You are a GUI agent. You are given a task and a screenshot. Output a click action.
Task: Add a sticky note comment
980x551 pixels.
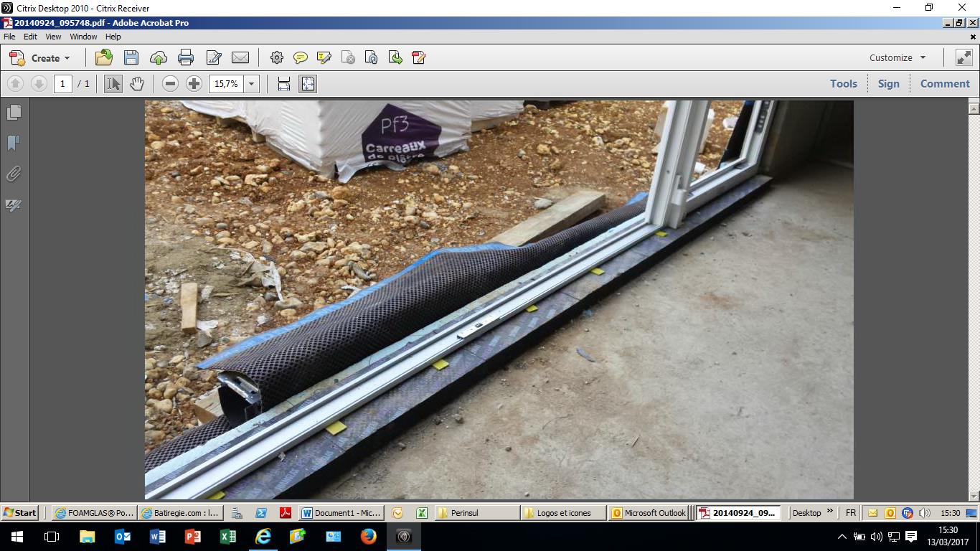click(x=301, y=58)
